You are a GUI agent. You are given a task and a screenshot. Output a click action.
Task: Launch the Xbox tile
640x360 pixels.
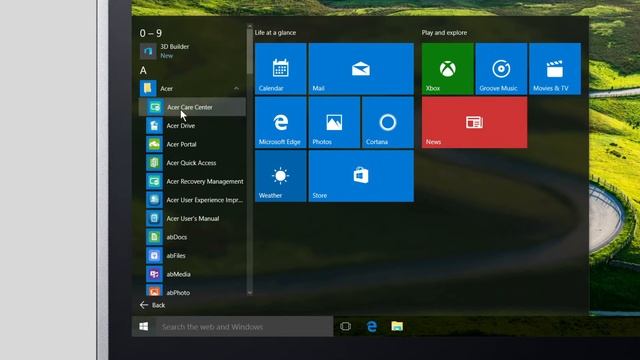click(x=448, y=69)
